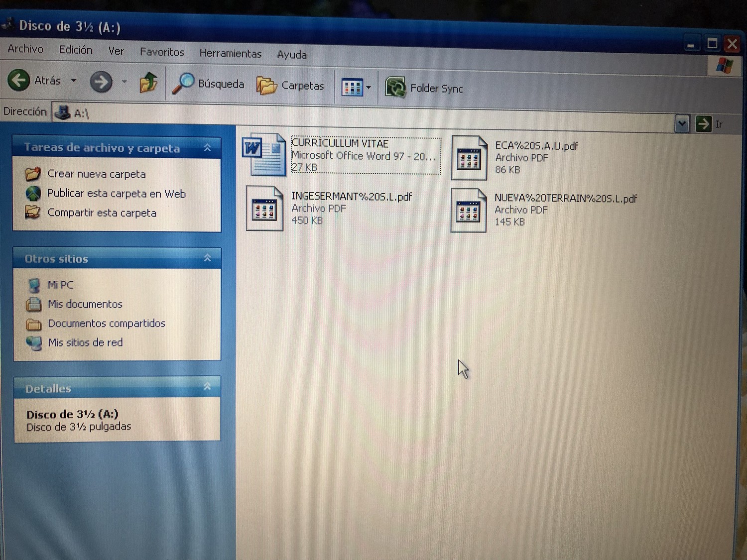The width and height of the screenshot is (747, 560).
Task: Go back with the green Atrás arrow
Action: click(19, 80)
